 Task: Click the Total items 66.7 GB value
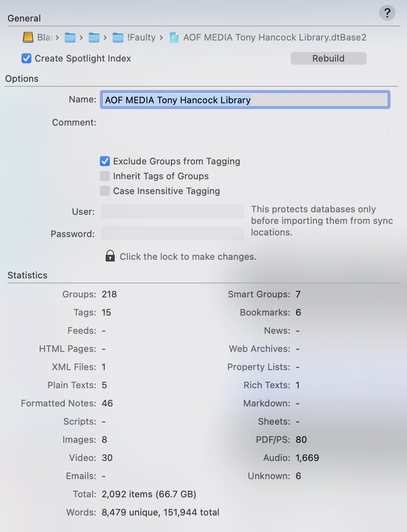pyautogui.click(x=149, y=494)
